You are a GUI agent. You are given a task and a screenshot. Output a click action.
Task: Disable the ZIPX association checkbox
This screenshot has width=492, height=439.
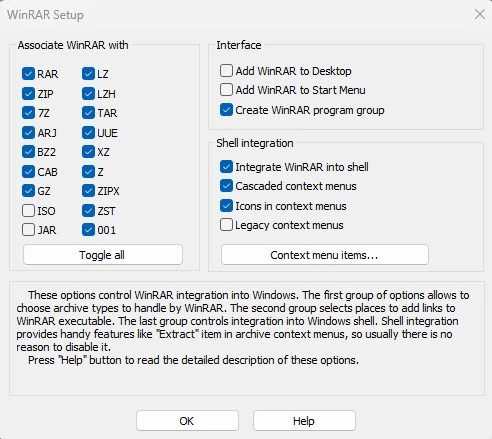[x=88, y=191]
